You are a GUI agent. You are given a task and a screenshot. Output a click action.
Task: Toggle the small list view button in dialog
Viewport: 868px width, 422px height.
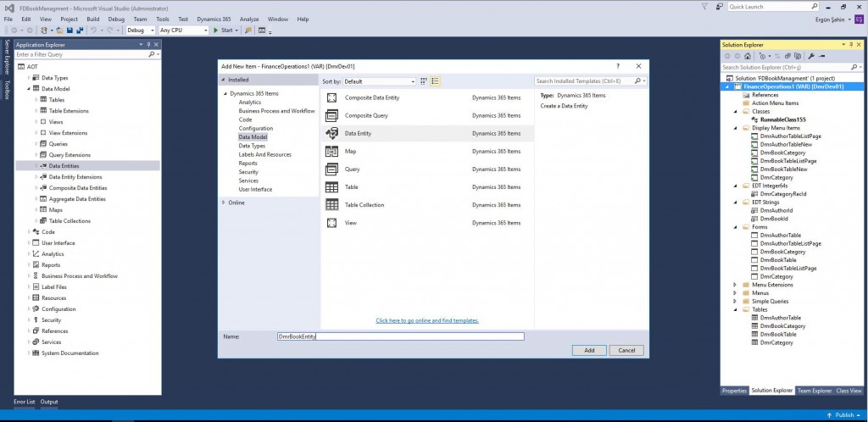[435, 81]
